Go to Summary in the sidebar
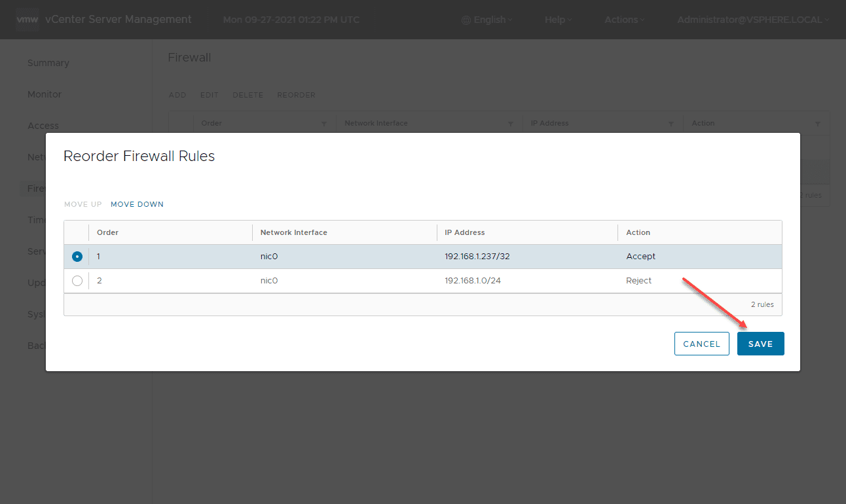Image resolution: width=846 pixels, height=504 pixels. click(48, 63)
